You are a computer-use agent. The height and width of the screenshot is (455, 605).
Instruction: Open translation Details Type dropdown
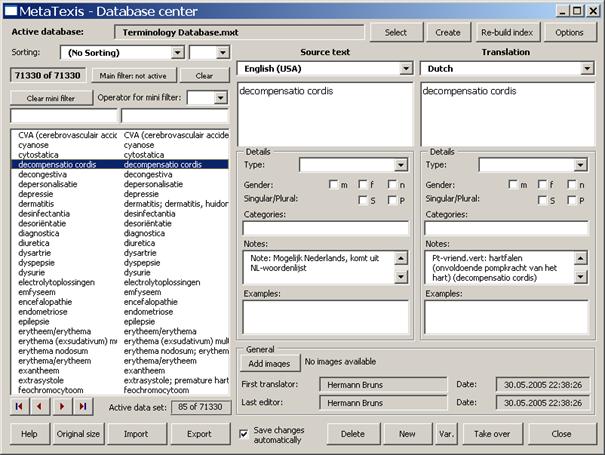pyautogui.click(x=580, y=165)
